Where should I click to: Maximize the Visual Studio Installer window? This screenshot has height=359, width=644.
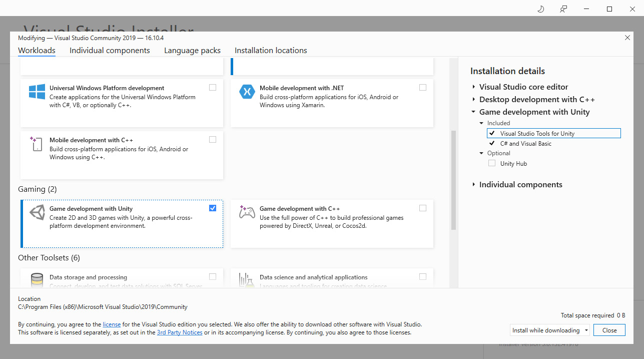[609, 9]
